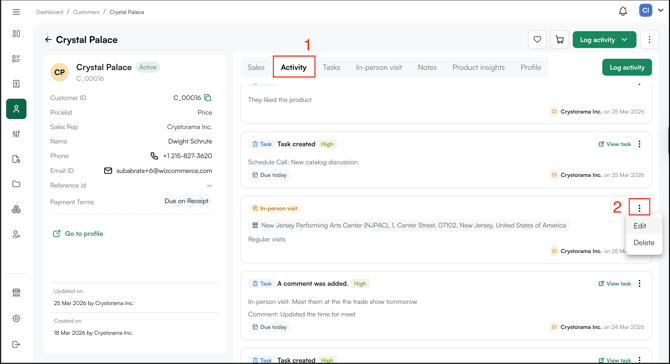This screenshot has height=364, width=670.
Task: Open the In-person visit tab
Action: tap(379, 68)
